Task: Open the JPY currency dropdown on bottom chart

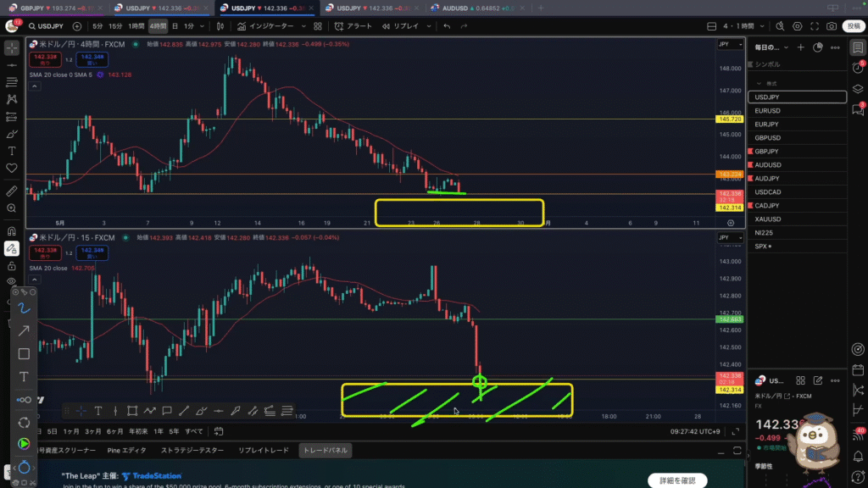Action: click(x=730, y=238)
